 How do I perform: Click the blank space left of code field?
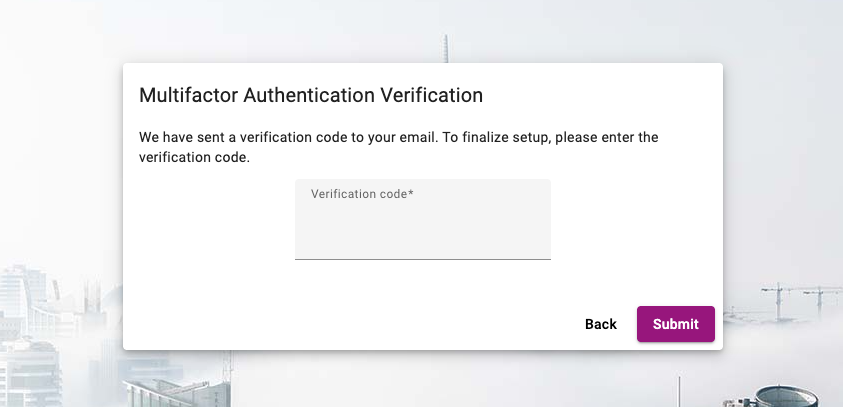215,220
